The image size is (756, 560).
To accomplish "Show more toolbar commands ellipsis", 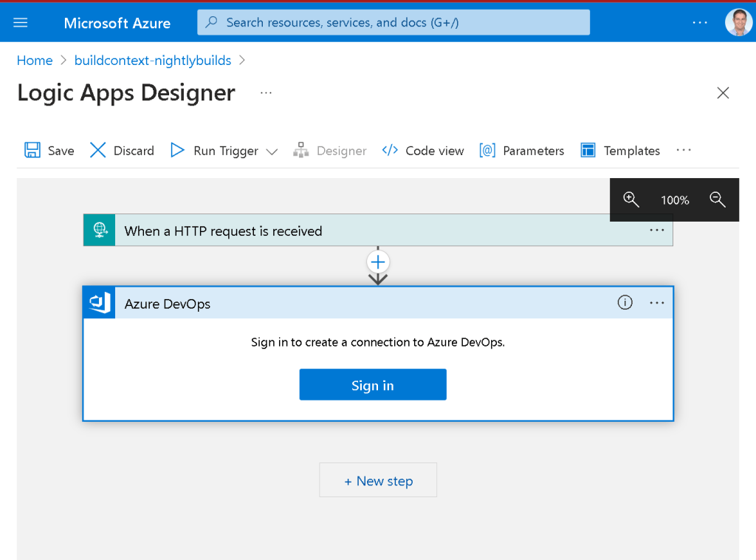I will [683, 150].
